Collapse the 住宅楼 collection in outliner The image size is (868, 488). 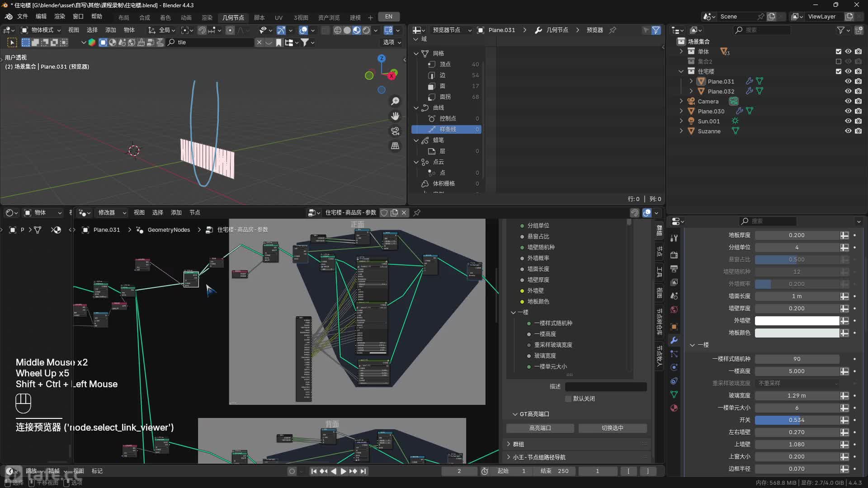[681, 71]
